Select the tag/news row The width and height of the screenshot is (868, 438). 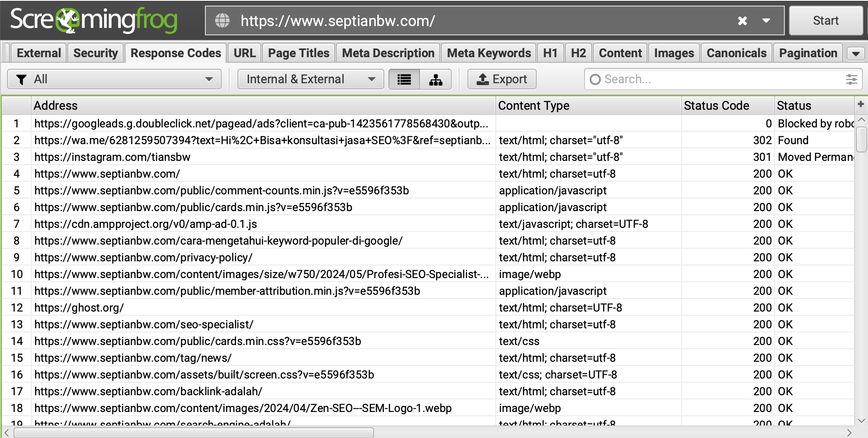pos(427,358)
